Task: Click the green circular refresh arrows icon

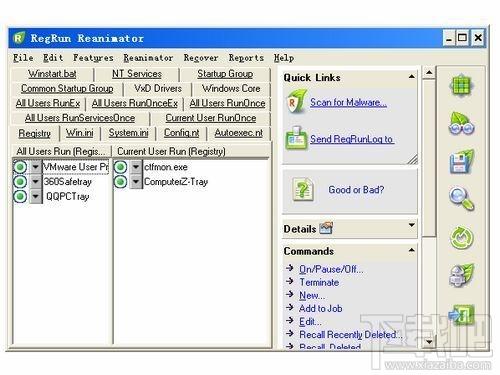Action: coord(461,238)
